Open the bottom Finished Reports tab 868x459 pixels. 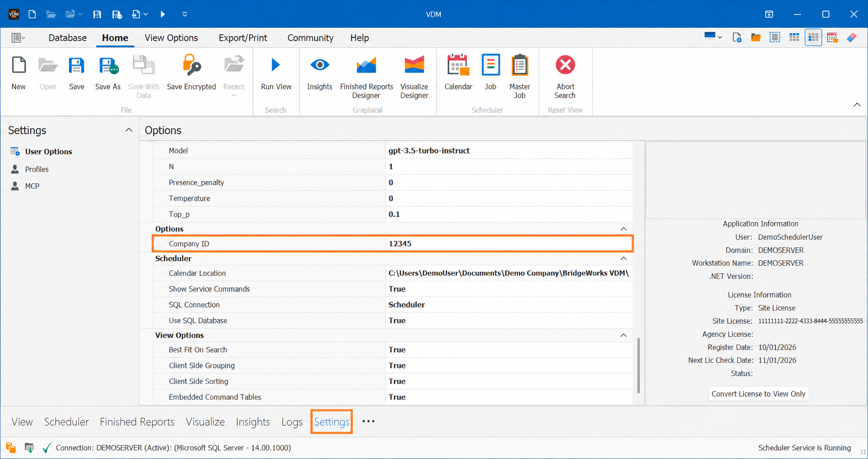137,422
